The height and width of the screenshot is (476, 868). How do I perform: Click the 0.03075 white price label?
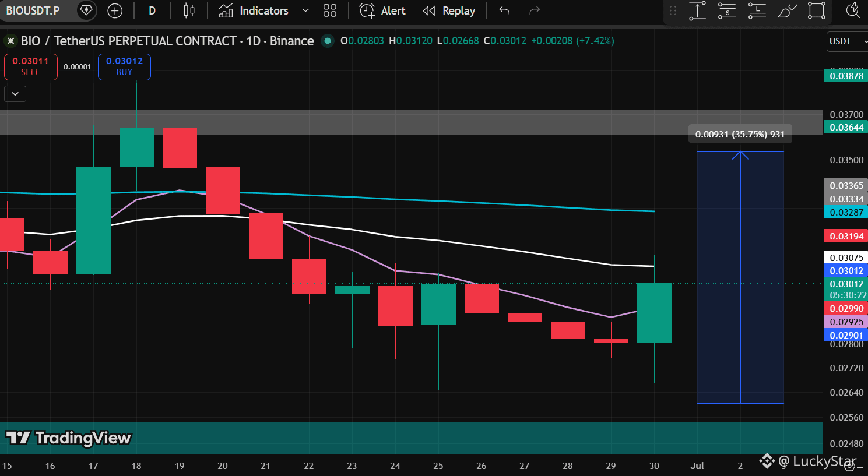(x=846, y=258)
